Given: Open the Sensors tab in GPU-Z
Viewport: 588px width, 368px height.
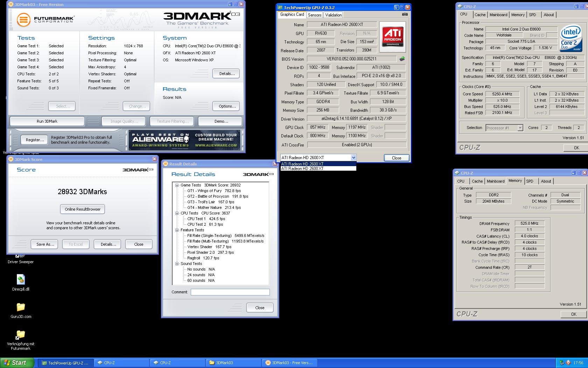Looking at the screenshot, I should (x=314, y=15).
